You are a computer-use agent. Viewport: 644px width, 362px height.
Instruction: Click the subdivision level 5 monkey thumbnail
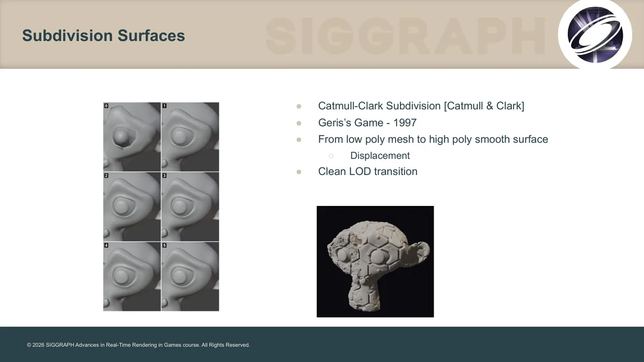[x=190, y=276]
